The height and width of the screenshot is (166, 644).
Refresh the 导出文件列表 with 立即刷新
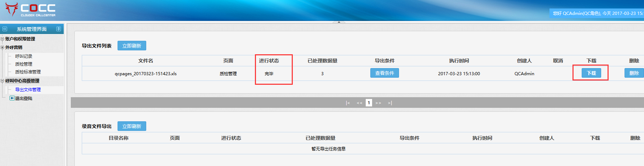coord(132,46)
